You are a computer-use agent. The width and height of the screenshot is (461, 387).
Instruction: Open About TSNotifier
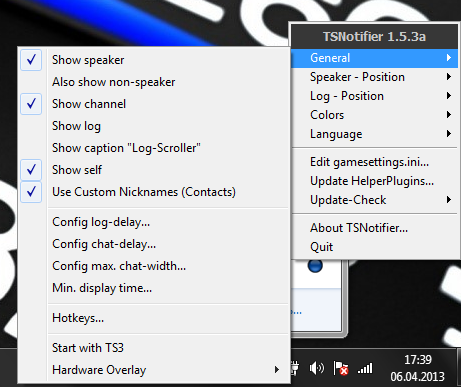(374, 228)
